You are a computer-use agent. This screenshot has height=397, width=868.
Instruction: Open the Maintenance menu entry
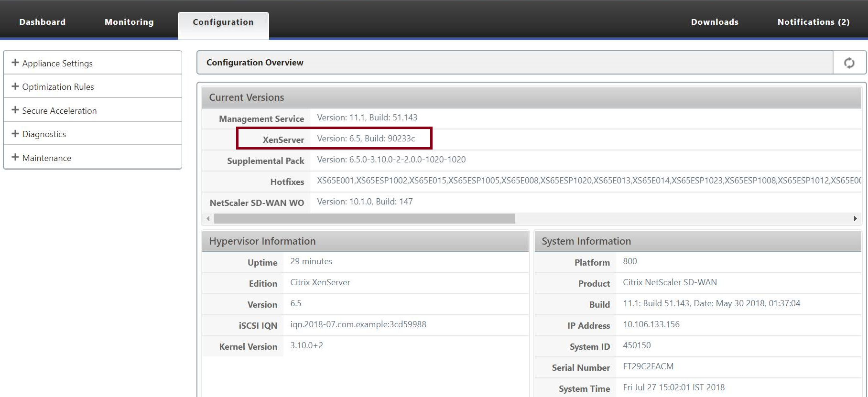(47, 158)
